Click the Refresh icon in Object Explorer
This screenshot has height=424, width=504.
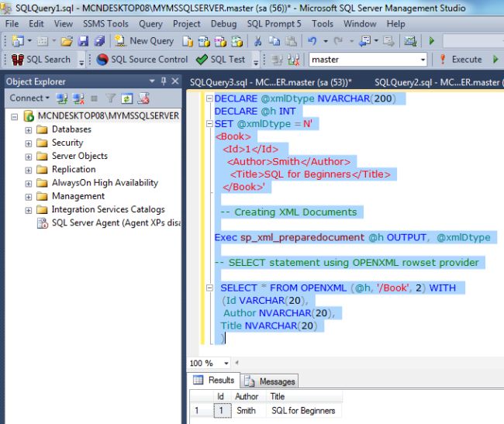pyautogui.click(x=126, y=98)
